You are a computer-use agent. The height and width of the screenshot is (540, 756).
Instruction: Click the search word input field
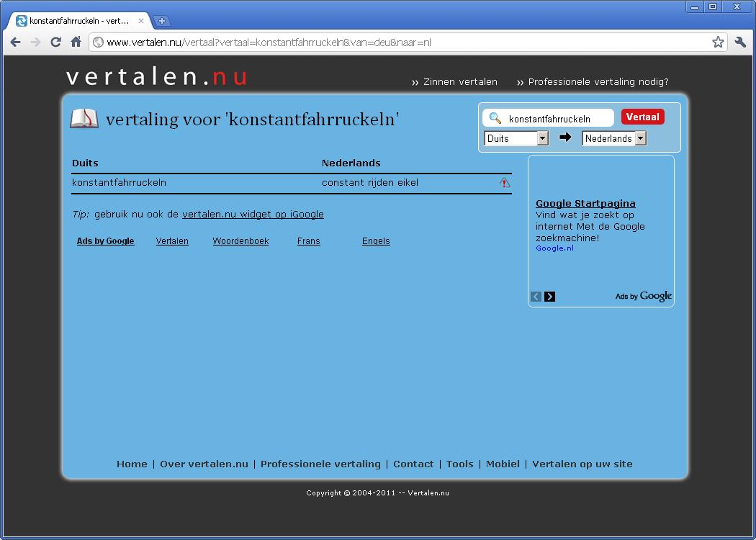(557, 119)
